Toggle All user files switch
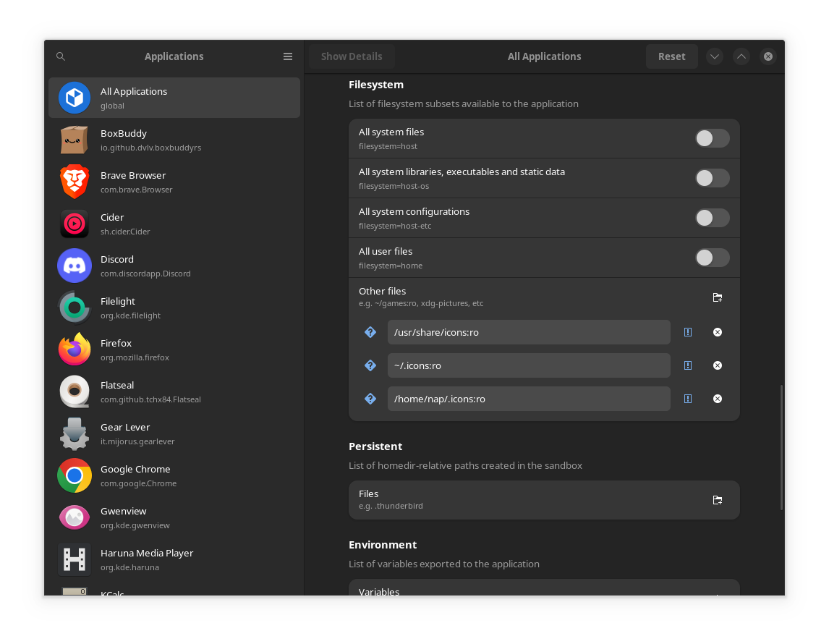 712,258
